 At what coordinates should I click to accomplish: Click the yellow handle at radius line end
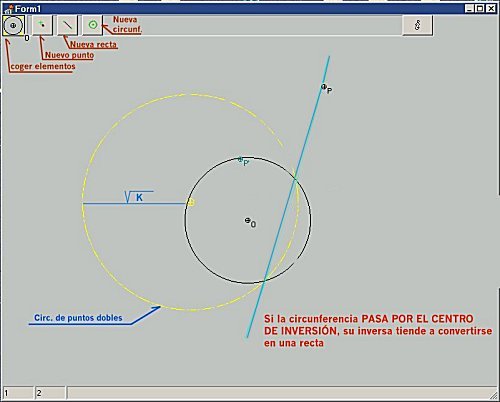coord(191,202)
